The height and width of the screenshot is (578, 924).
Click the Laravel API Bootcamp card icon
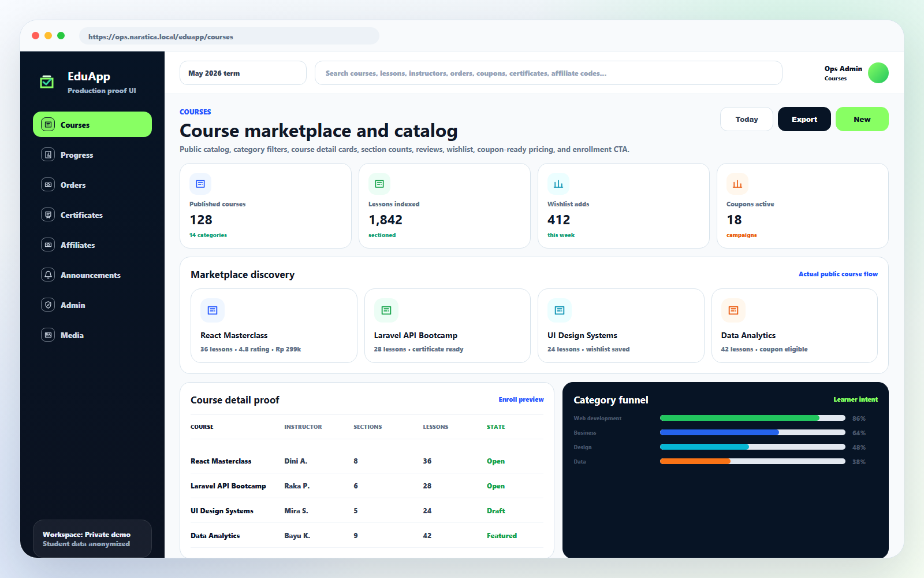pyautogui.click(x=386, y=310)
